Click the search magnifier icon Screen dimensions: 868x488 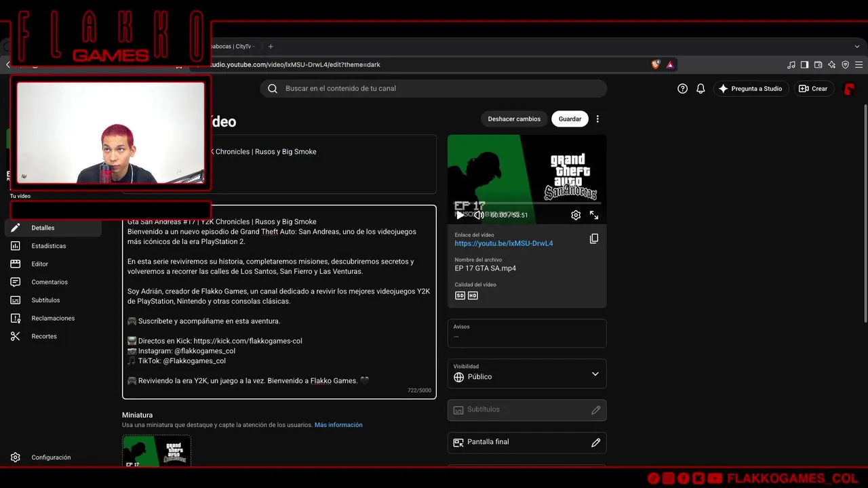coord(273,89)
